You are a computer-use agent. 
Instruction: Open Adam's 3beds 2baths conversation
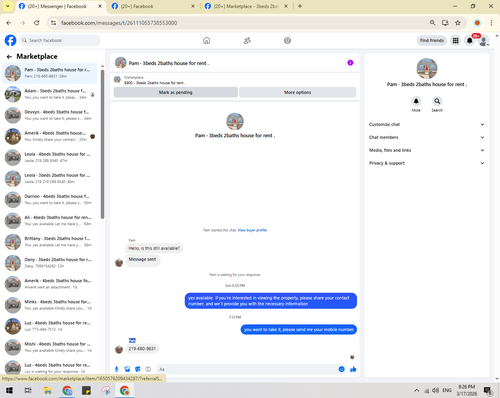click(x=50, y=94)
